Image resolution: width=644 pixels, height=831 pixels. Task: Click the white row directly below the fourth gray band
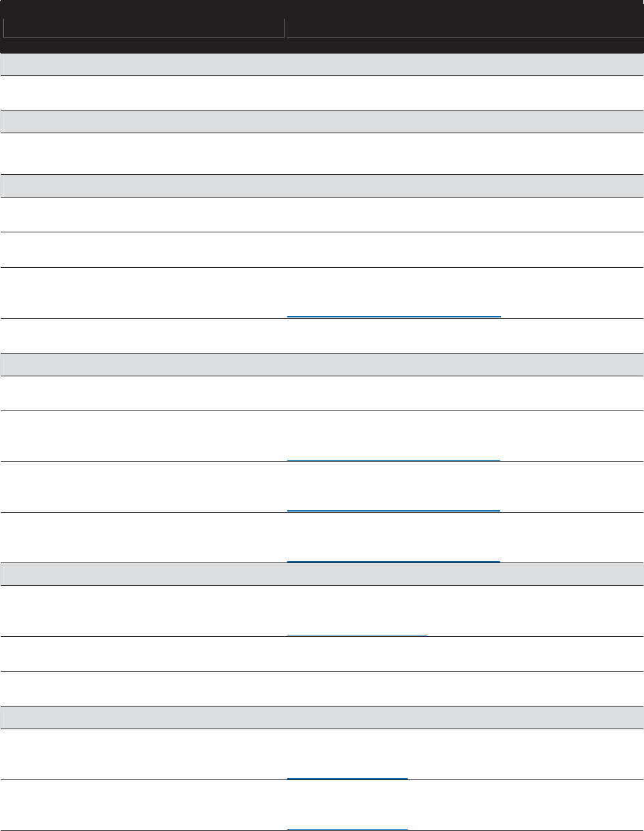pos(322,393)
